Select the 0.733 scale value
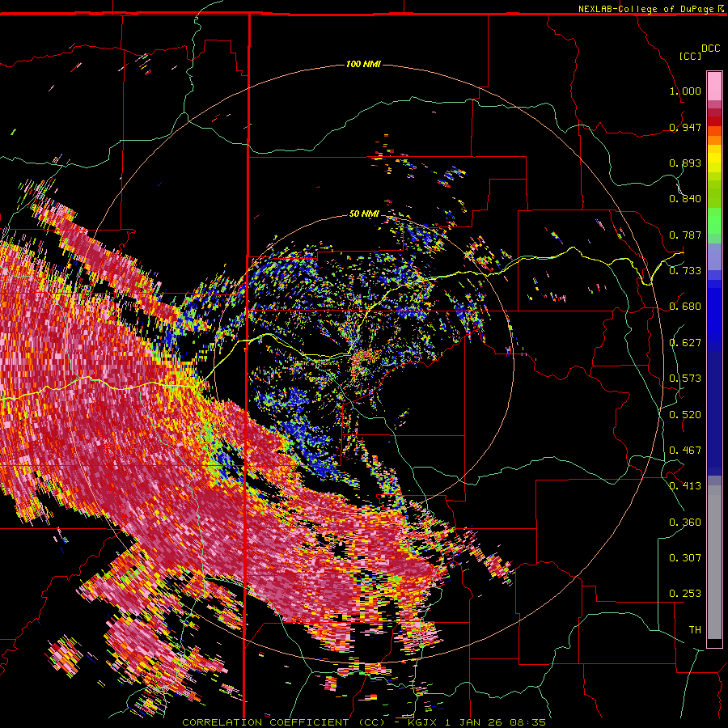 tap(685, 271)
